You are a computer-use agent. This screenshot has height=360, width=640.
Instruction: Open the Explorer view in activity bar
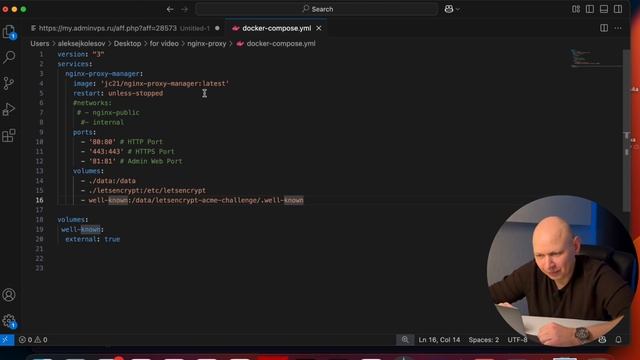tap(9, 32)
